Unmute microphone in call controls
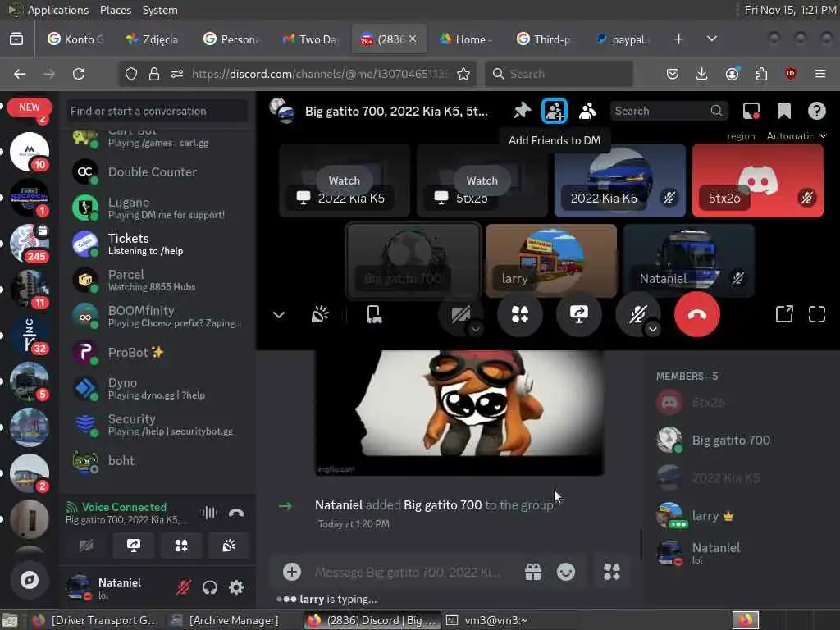The image size is (840, 630). point(637,314)
